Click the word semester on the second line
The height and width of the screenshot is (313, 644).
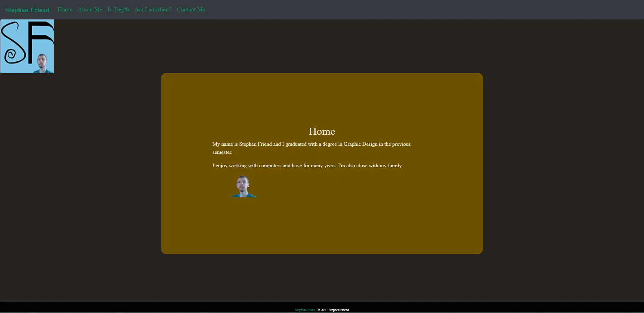(222, 152)
